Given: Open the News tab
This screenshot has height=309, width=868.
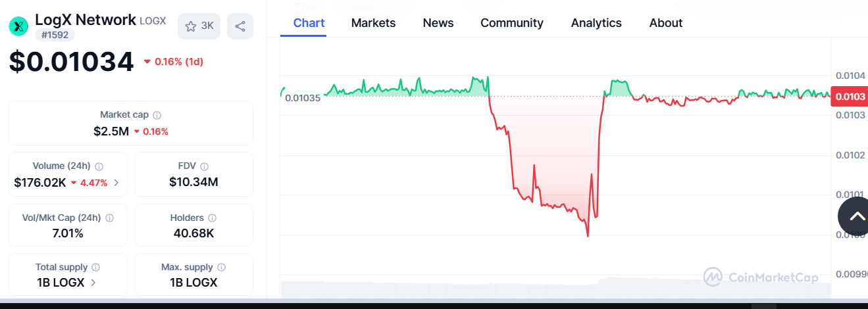Looking at the screenshot, I should [438, 23].
